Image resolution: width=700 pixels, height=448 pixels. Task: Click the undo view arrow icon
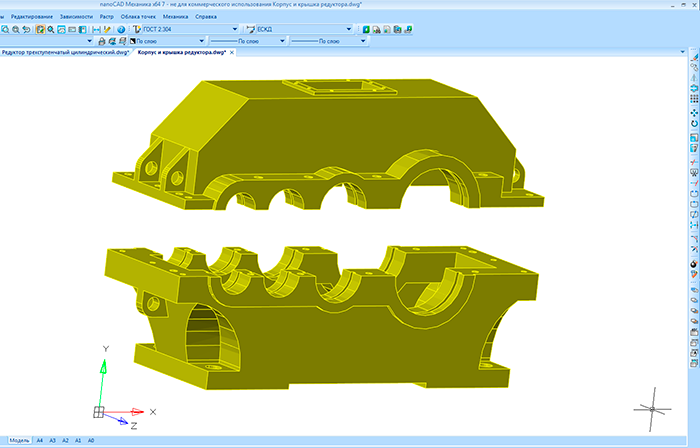(x=26, y=29)
